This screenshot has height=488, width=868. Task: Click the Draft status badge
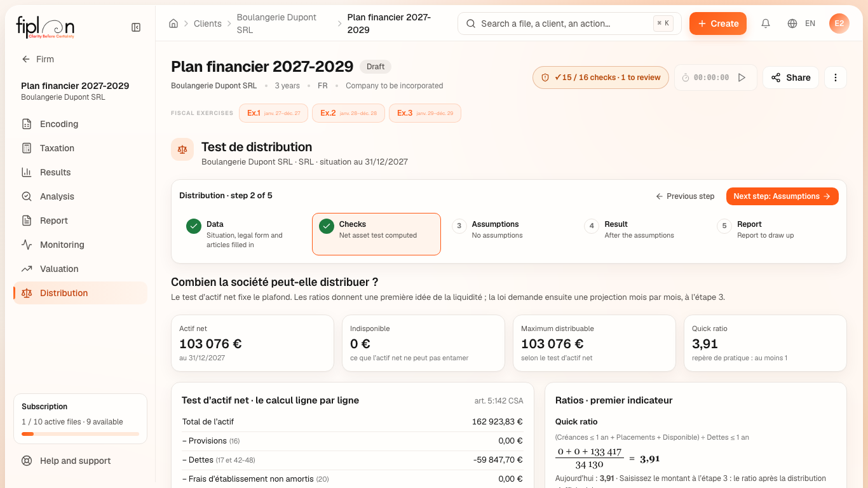376,67
